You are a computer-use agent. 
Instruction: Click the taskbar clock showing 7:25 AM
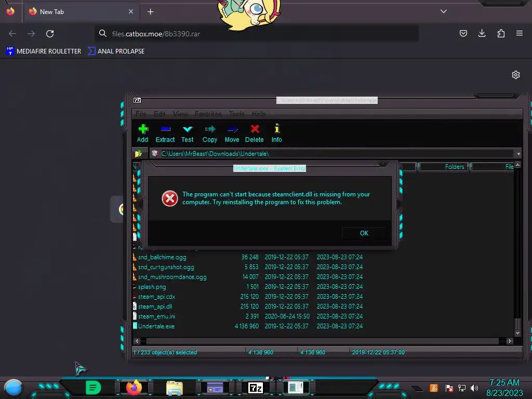point(504,388)
